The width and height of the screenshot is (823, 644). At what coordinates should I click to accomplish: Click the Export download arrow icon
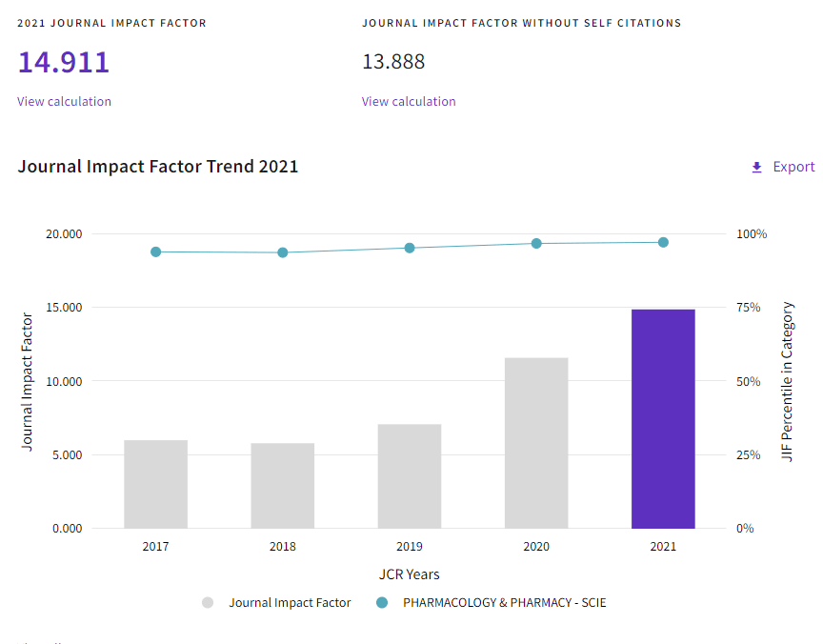coord(757,168)
